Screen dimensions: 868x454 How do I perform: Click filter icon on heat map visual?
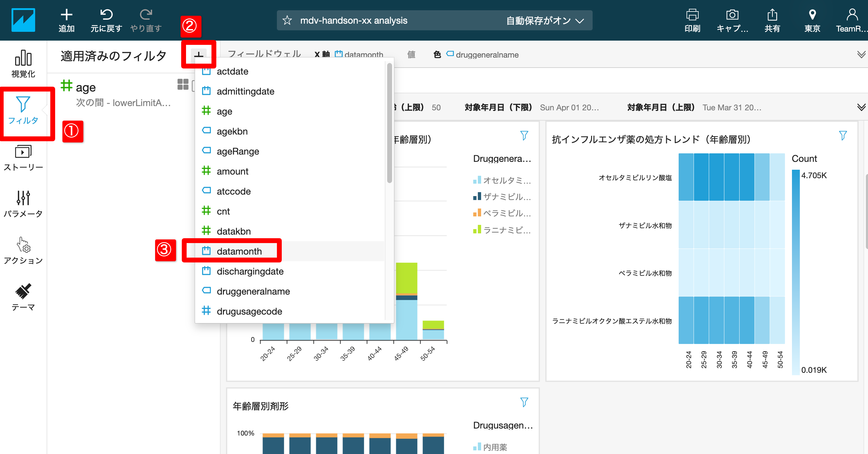point(843,136)
